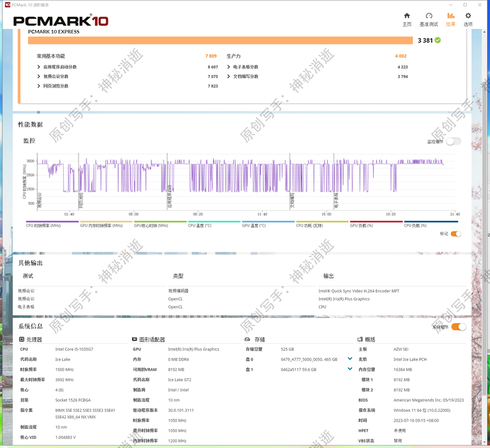Click the 图形适配器 graphics adapter icon
490x448 pixels.
(x=134, y=339)
